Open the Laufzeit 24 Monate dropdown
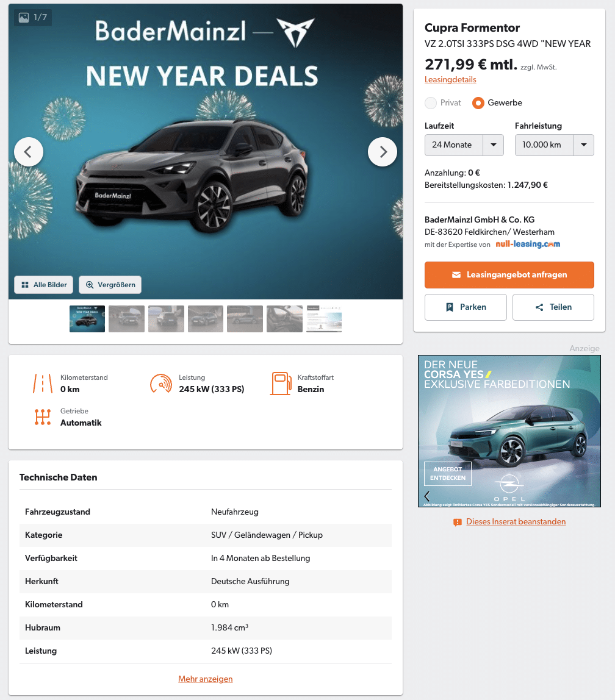615x700 pixels. 464,145
